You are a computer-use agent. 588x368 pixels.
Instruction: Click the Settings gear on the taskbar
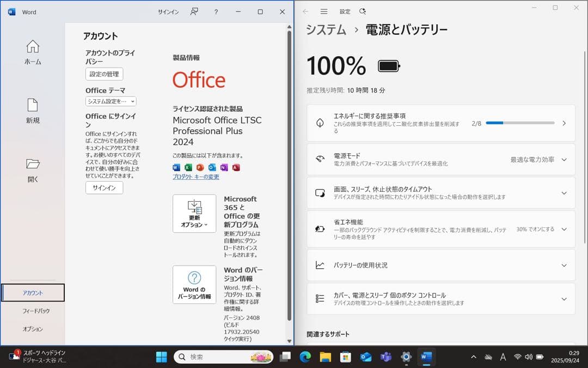coord(406,357)
